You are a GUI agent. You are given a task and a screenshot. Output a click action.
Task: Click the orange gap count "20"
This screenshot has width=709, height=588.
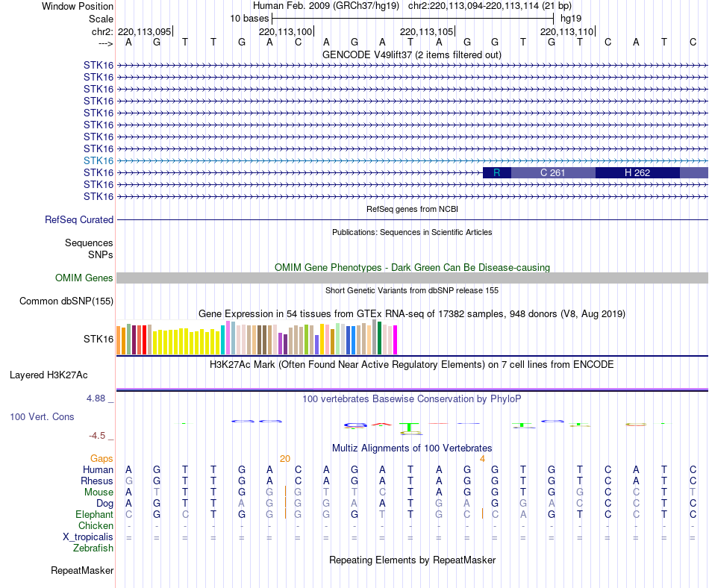[x=285, y=459]
